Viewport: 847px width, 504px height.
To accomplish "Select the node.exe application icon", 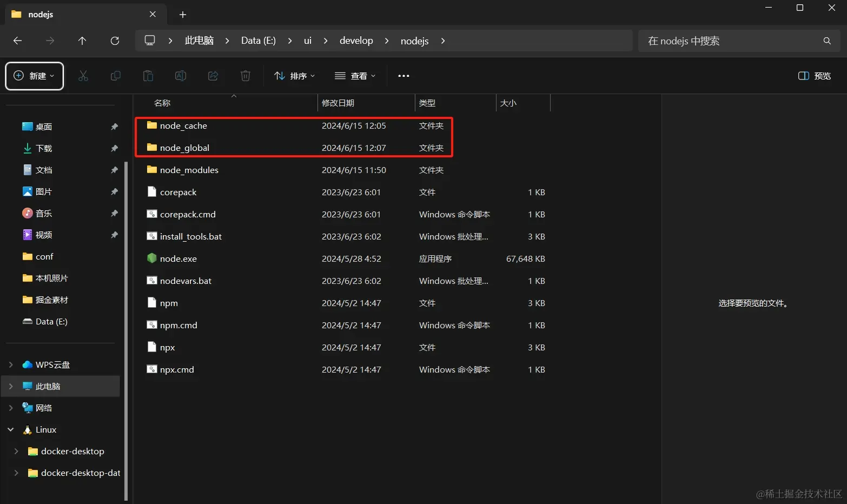I will (x=152, y=258).
